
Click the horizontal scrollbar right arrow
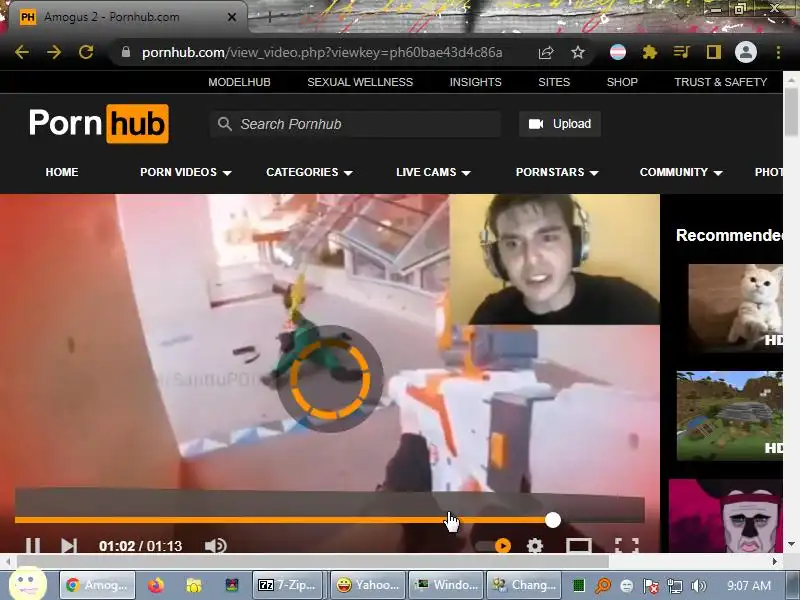coord(774,561)
